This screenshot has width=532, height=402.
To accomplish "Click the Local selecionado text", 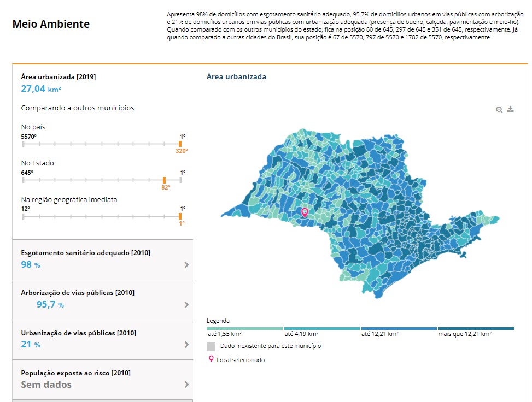I will [241, 360].
